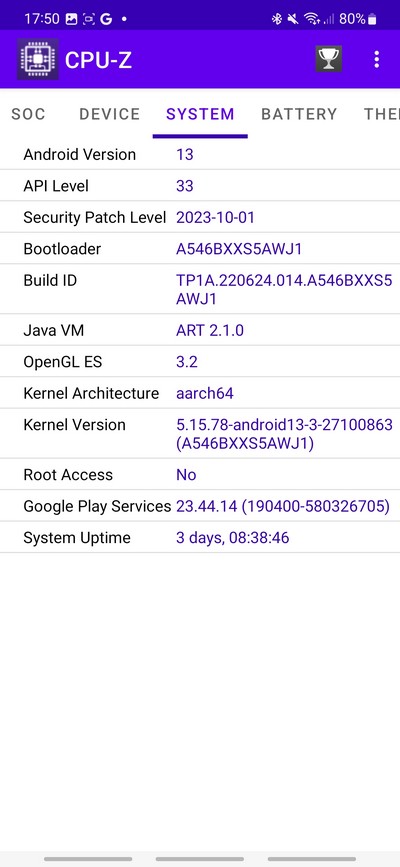The height and width of the screenshot is (867, 400).
Task: Open the trophy benchmark icon
Action: point(329,59)
